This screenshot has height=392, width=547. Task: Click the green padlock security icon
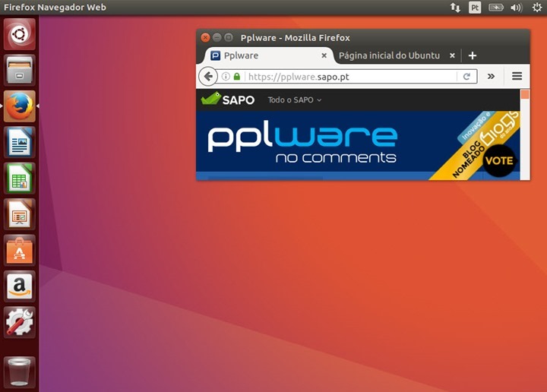237,77
